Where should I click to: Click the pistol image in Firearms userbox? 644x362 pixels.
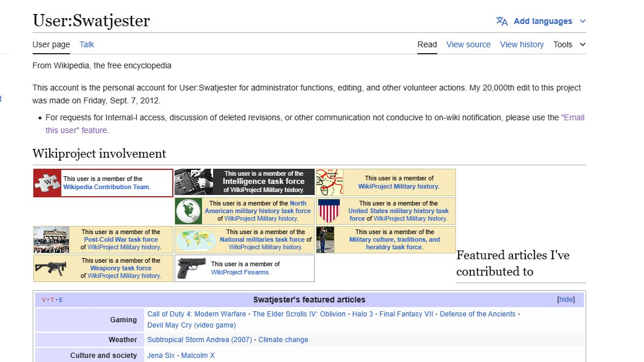(192, 269)
